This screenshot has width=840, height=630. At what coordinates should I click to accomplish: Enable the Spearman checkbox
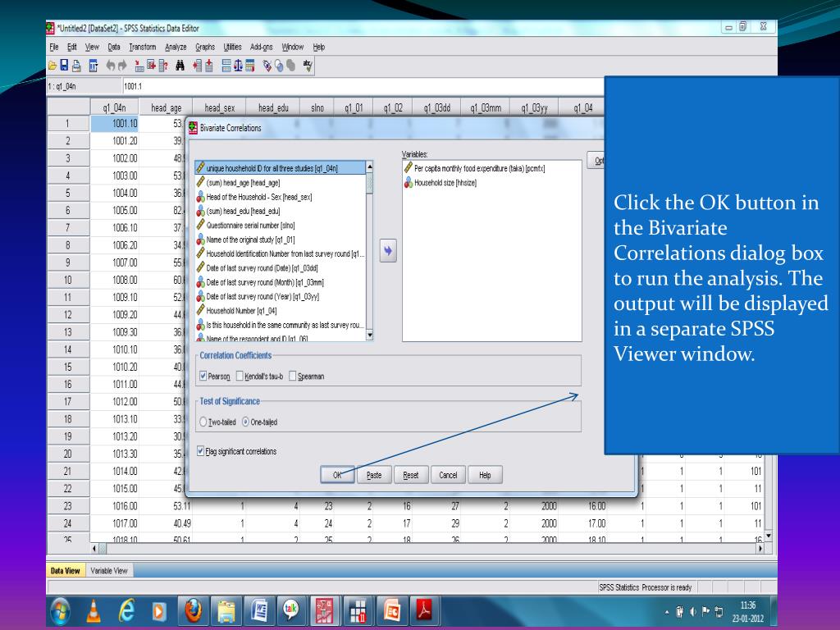coord(293,376)
